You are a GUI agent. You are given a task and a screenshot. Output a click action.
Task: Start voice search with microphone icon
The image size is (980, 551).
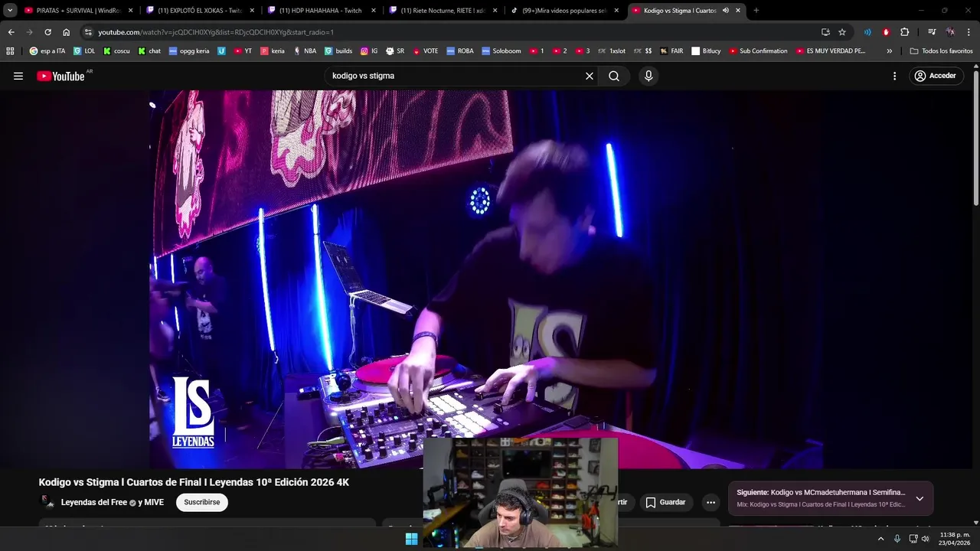[648, 76]
